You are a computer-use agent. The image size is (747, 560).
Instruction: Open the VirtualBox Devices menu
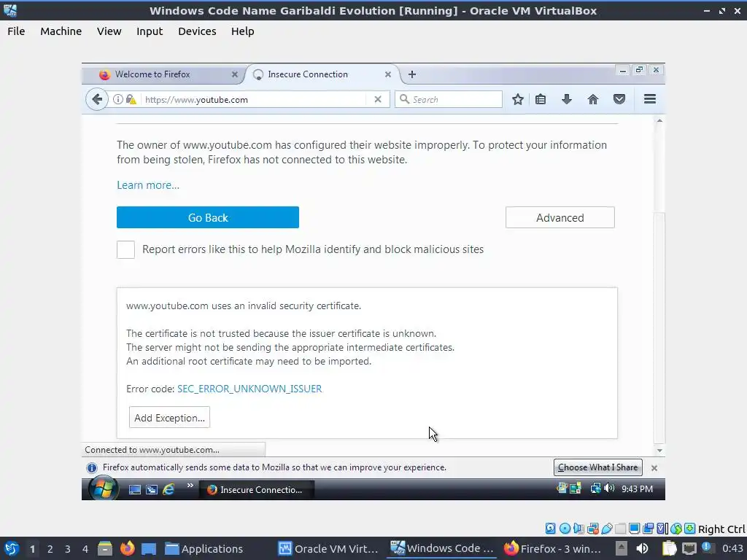[x=197, y=31]
